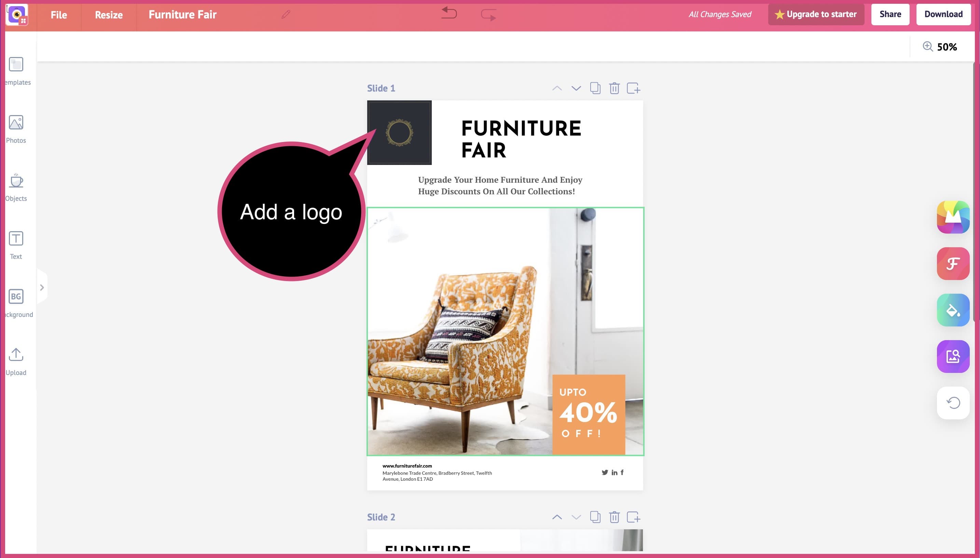
Task: Click the Upgrade to starter toggle
Action: coord(816,14)
